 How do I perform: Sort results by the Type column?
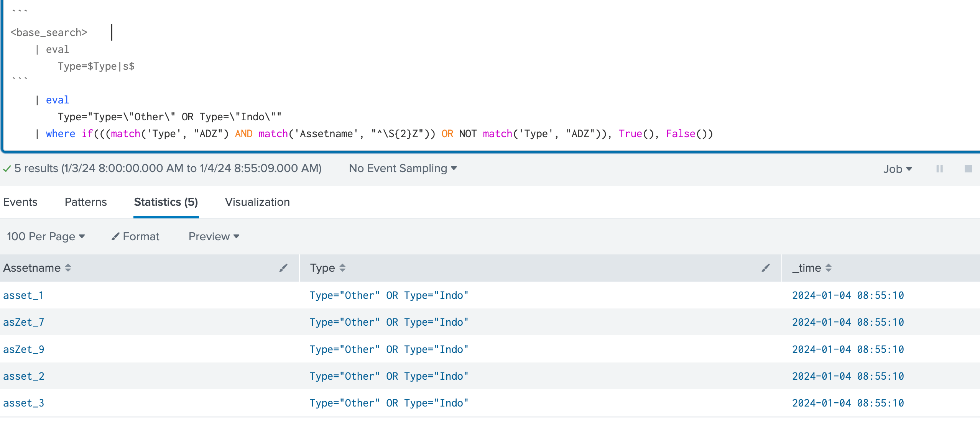(x=342, y=268)
